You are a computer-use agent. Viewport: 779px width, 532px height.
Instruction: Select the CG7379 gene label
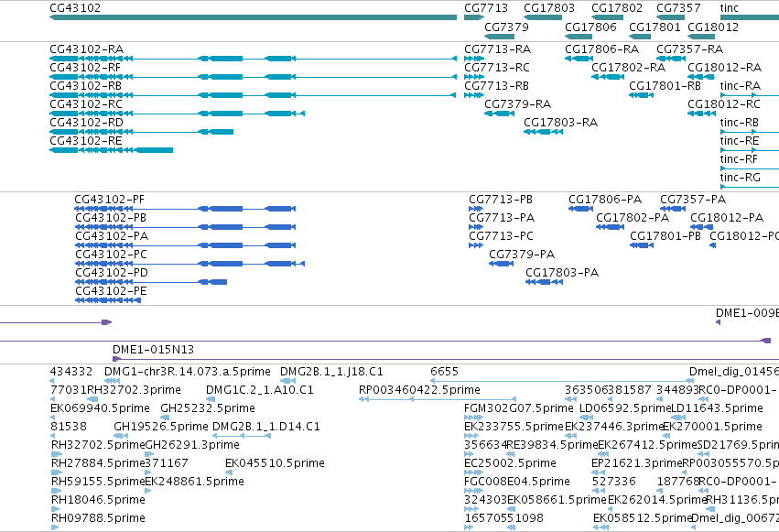click(x=506, y=27)
